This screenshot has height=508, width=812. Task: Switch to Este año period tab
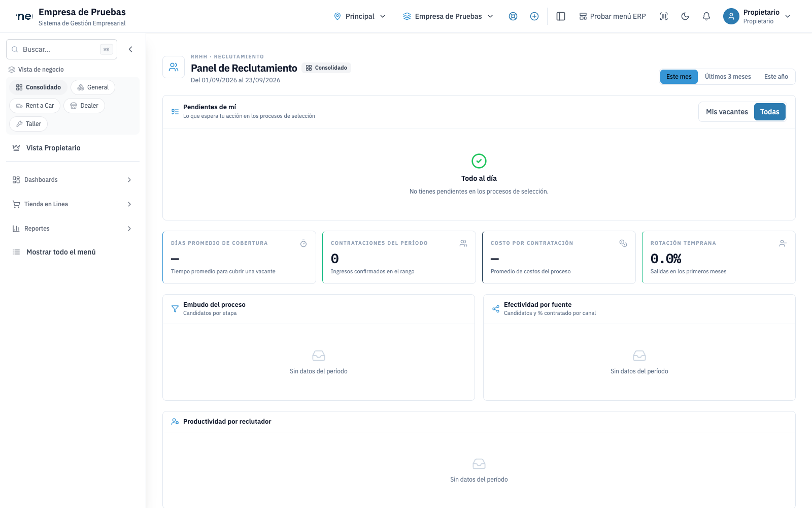point(776,77)
